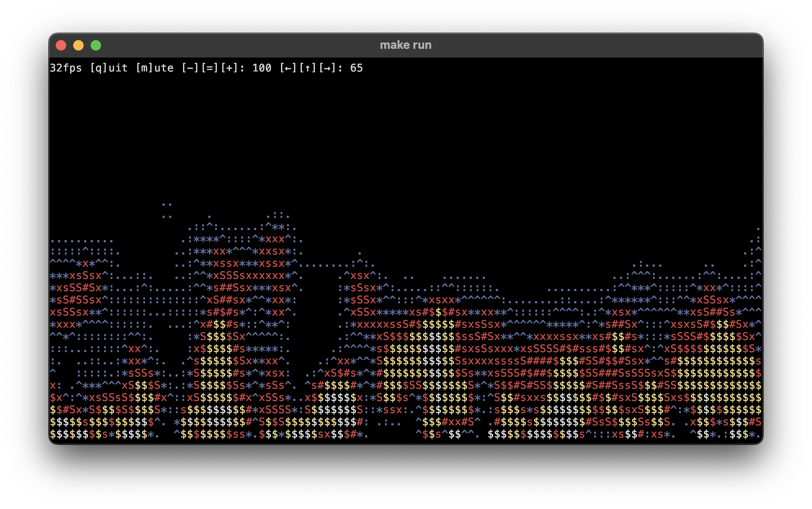Click the "[↑]" up arrow hint
The height and width of the screenshot is (509, 812).
tap(308, 68)
